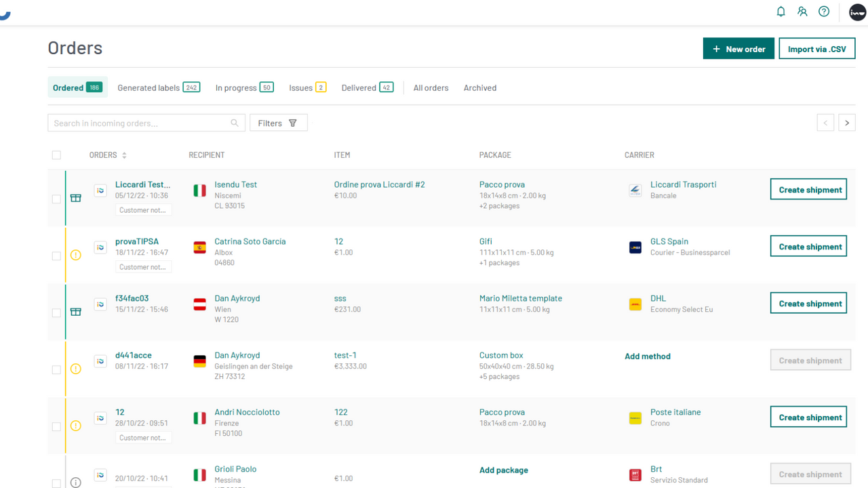Click the Filters funnel icon
The image size is (868, 488).
[292, 123]
